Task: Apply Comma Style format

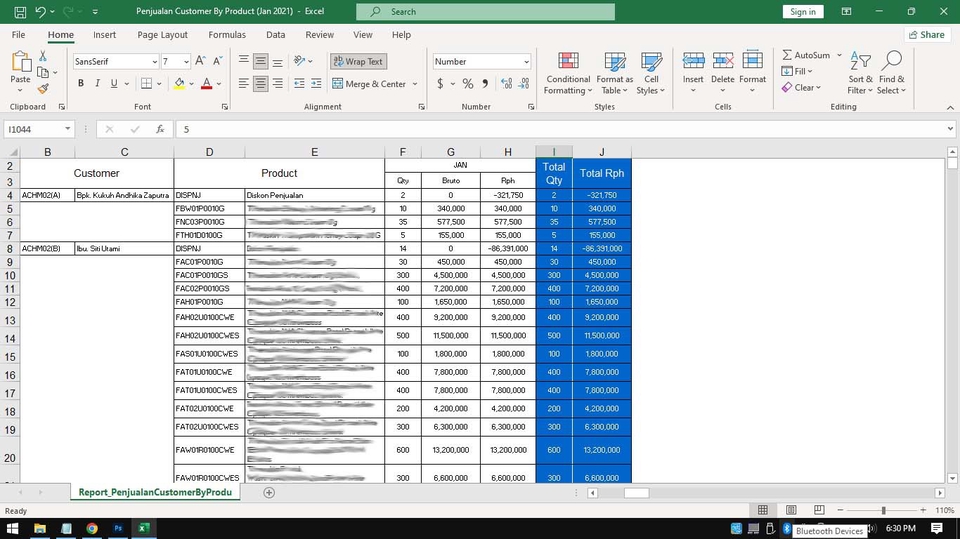Action: pos(485,83)
